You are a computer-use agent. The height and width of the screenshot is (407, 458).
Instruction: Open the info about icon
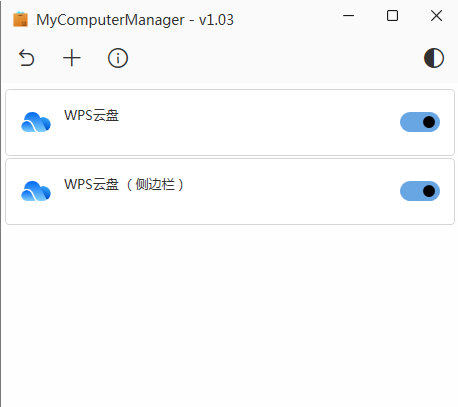(118, 58)
